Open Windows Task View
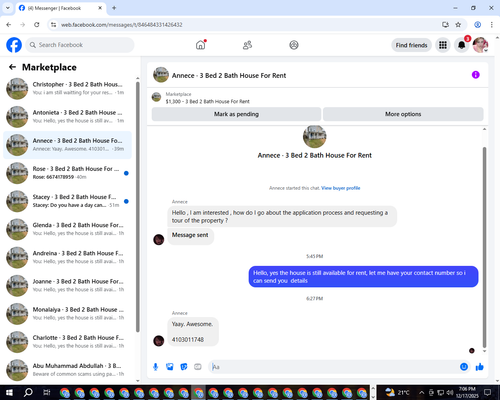The image size is (500, 400). coord(47,393)
